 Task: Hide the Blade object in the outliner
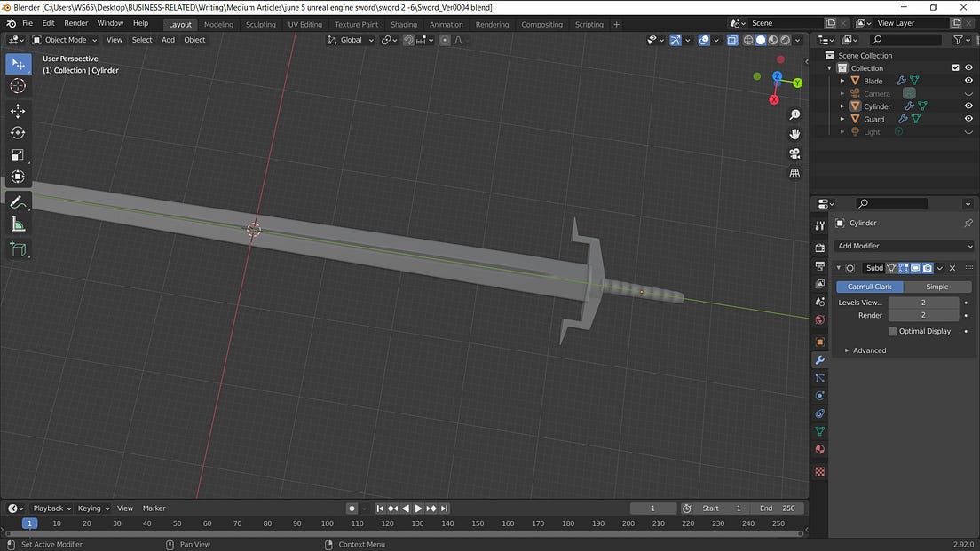(x=968, y=80)
